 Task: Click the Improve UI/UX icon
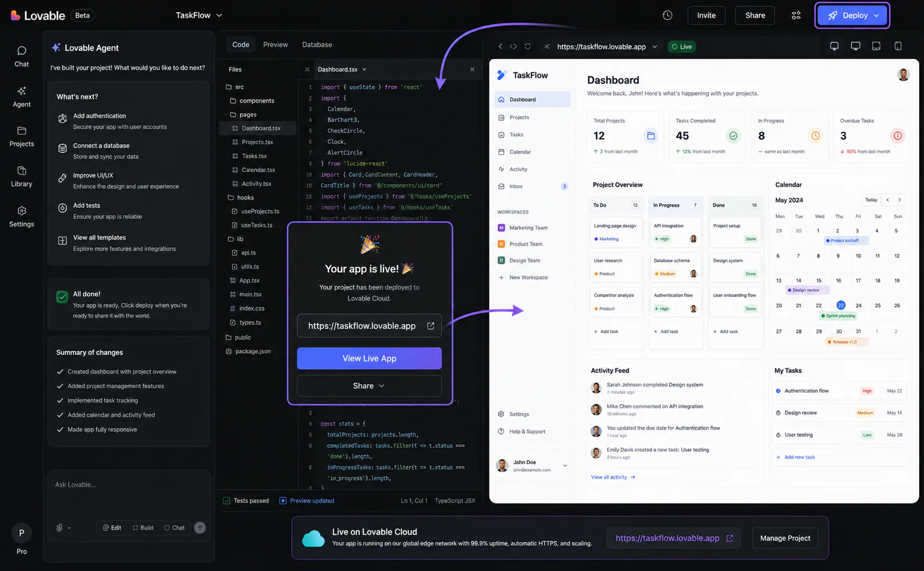[63, 178]
